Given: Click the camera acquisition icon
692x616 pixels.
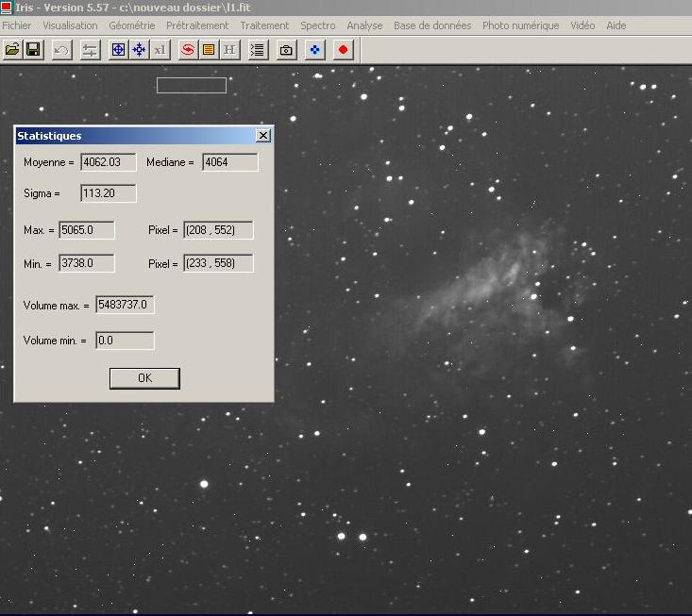Looking at the screenshot, I should click(x=286, y=49).
